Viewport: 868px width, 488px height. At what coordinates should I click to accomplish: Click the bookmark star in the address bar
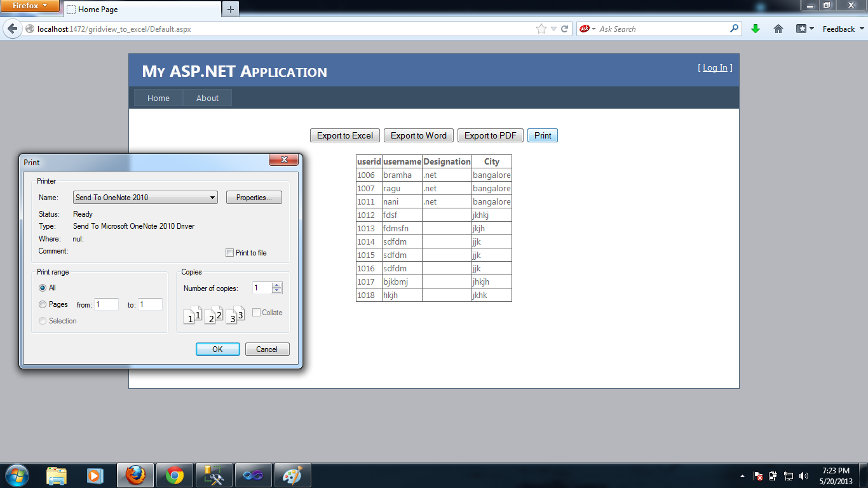point(541,29)
